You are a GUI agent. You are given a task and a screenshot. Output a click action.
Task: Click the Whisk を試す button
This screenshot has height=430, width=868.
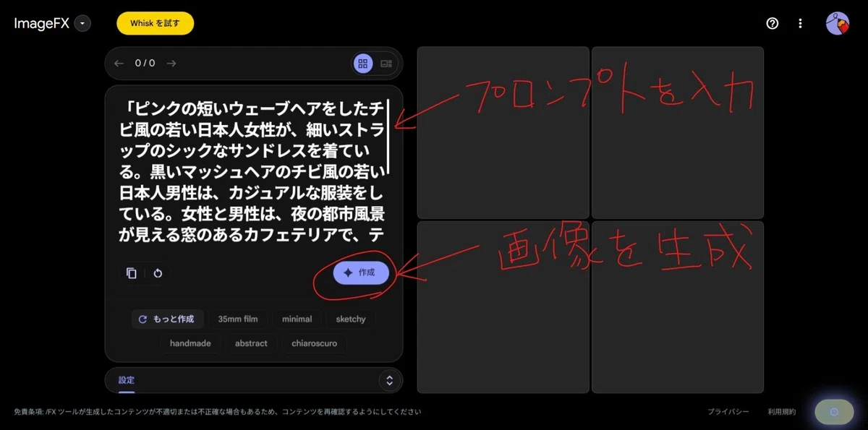[x=156, y=23]
